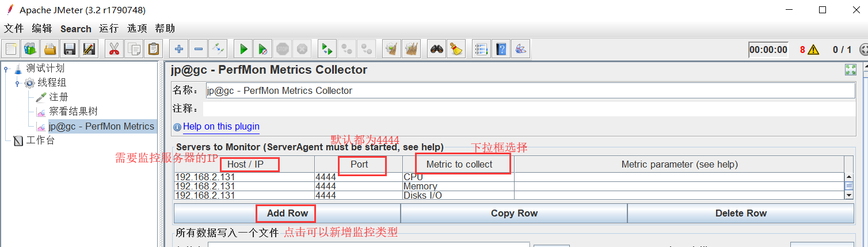The image size is (868, 247).
Task: Start test without pauses icon
Action: coord(262,50)
